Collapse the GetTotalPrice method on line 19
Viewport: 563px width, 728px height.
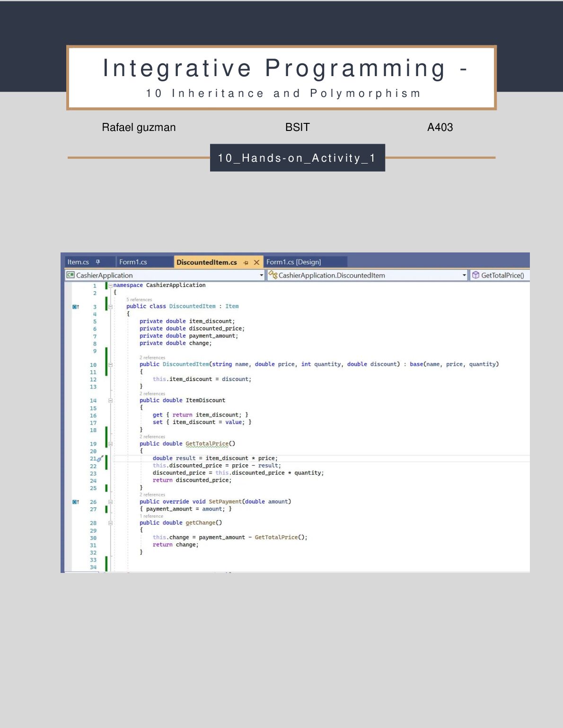click(110, 444)
